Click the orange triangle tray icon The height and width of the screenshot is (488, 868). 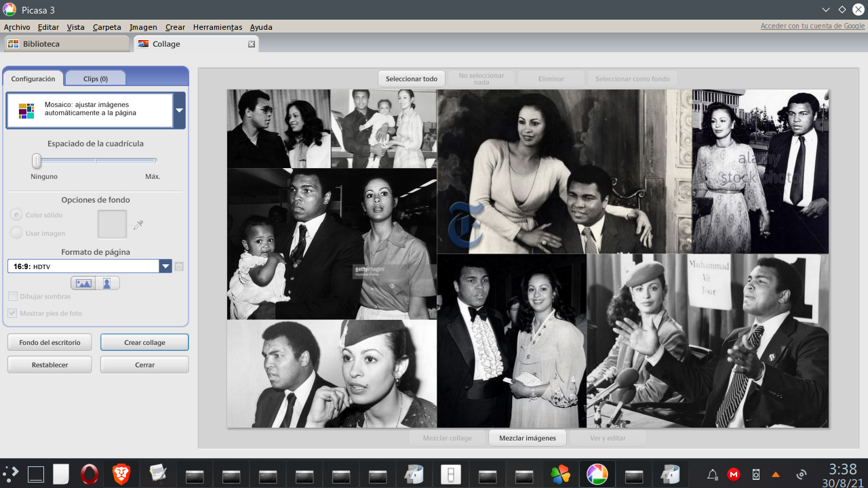coord(776,474)
